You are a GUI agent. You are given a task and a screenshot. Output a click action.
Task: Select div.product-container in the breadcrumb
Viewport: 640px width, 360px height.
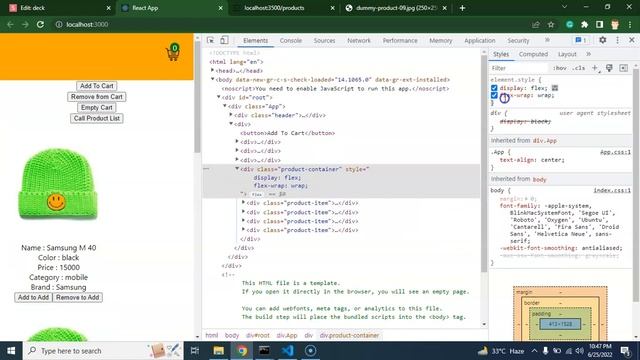pyautogui.click(x=349, y=335)
